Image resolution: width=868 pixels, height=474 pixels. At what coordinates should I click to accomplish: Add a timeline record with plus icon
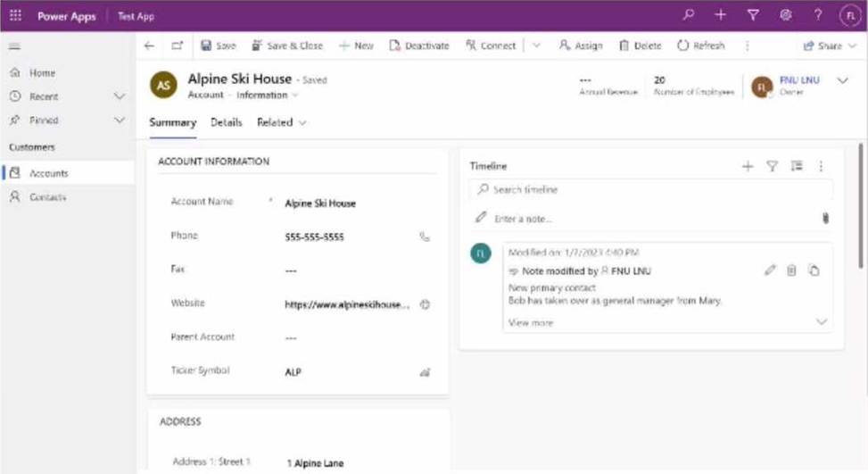(748, 166)
